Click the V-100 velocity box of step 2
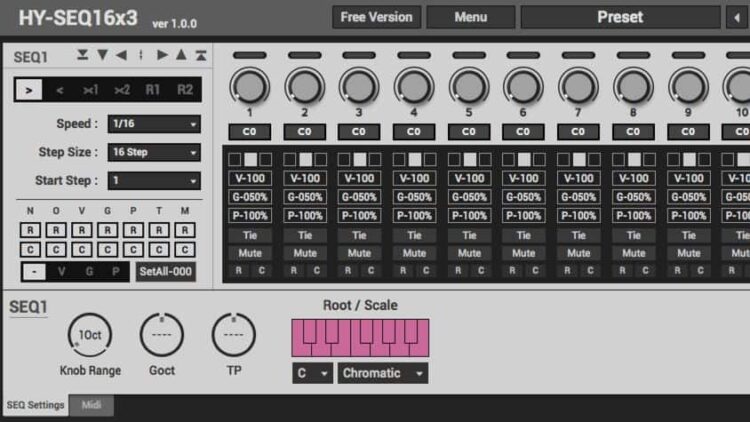Image resolution: width=750 pixels, height=422 pixels. (x=305, y=178)
